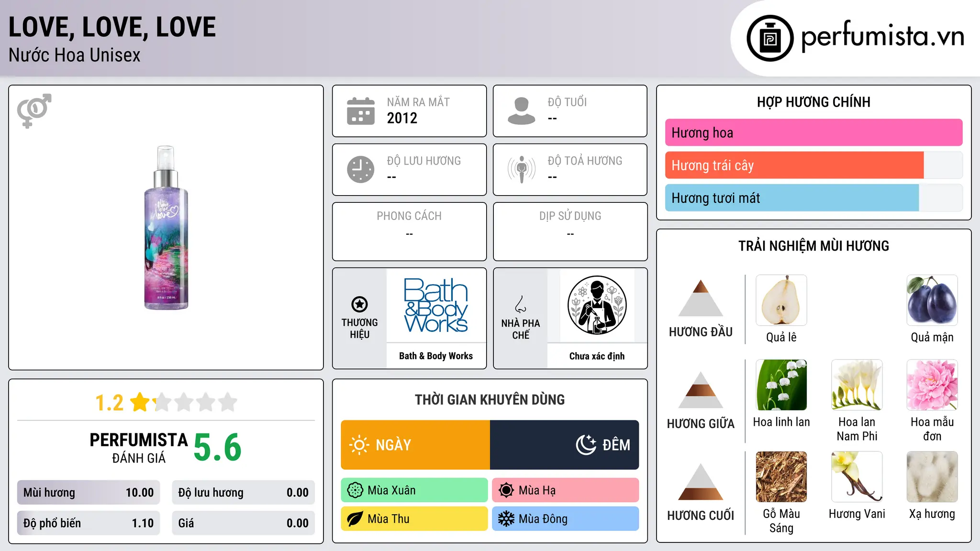Image resolution: width=980 pixels, height=551 pixels.
Task: Click the Mùi hương score row
Action: pos(89,493)
